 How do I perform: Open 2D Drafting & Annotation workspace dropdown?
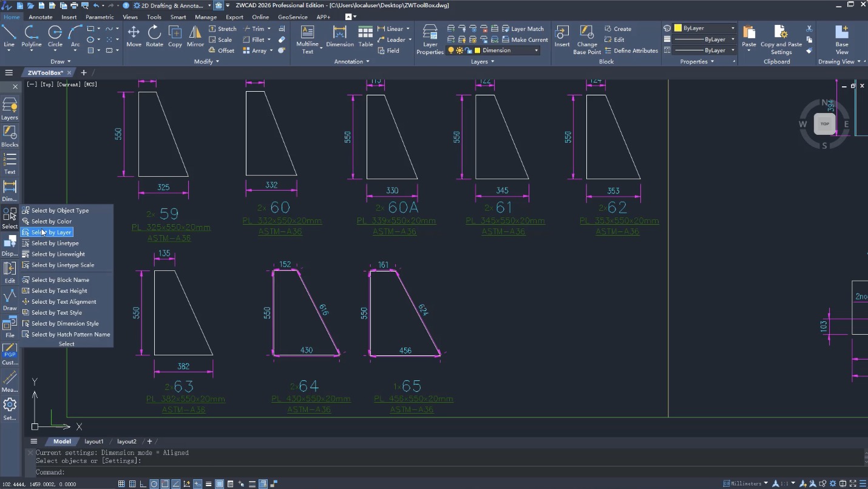coord(209,5)
